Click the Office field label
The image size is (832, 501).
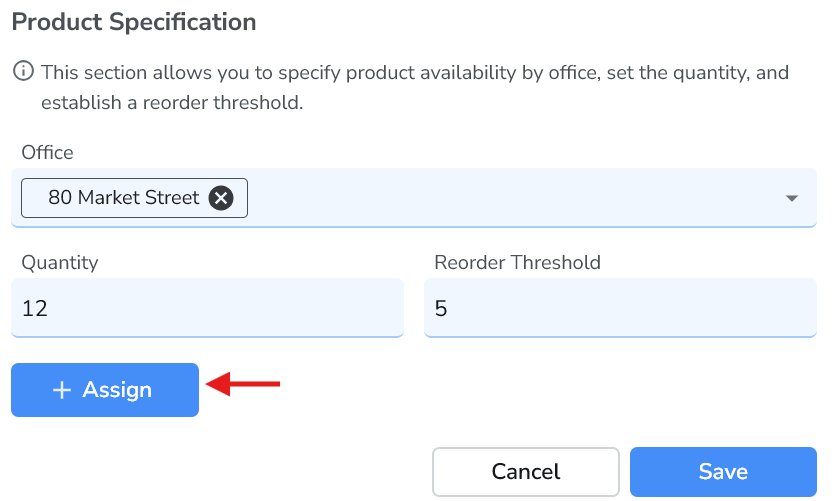pos(47,153)
